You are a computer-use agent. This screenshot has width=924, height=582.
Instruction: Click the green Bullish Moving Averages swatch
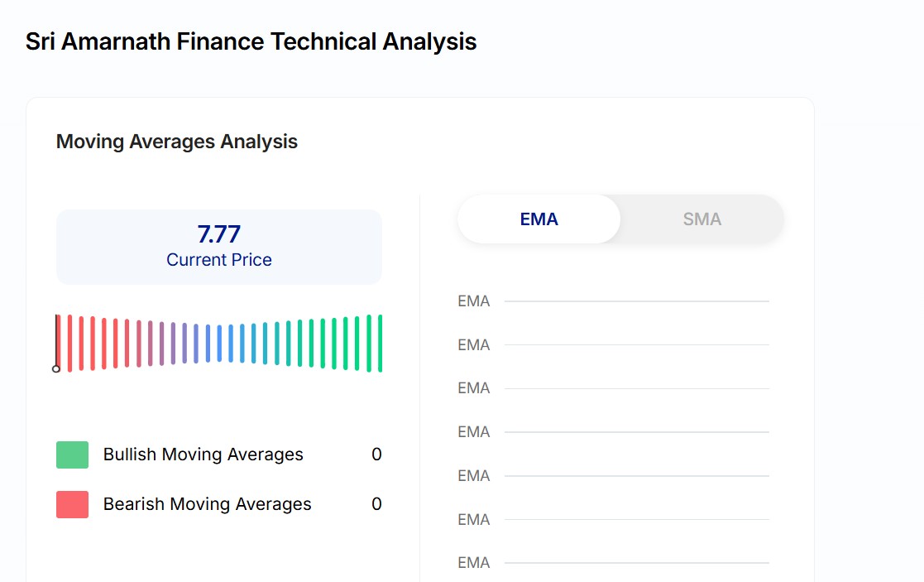click(x=72, y=455)
